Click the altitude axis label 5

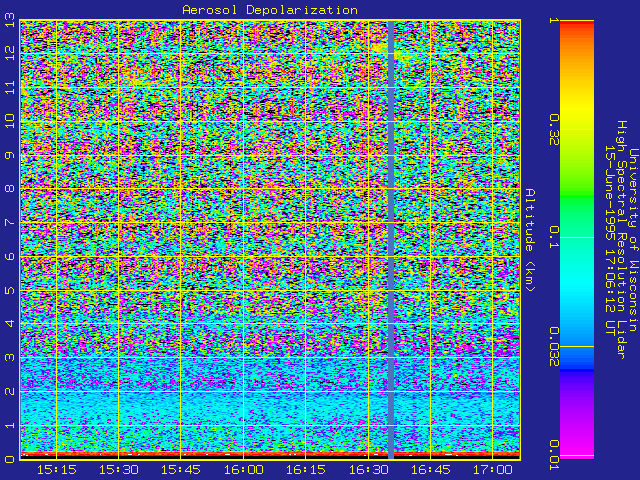[10, 290]
